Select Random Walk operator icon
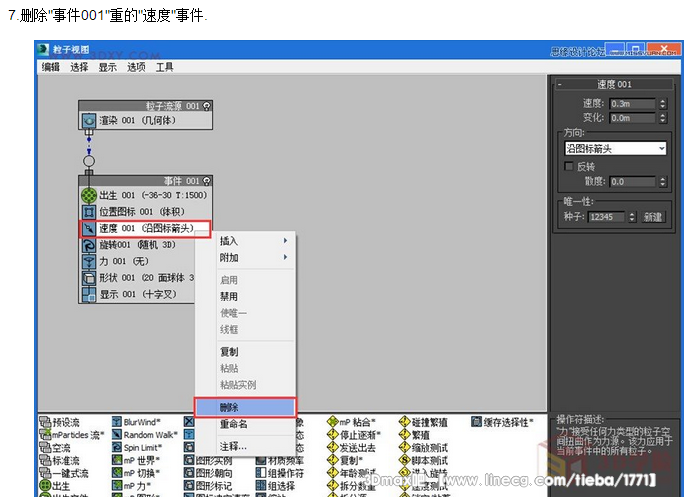The image size is (685, 497). (117, 435)
